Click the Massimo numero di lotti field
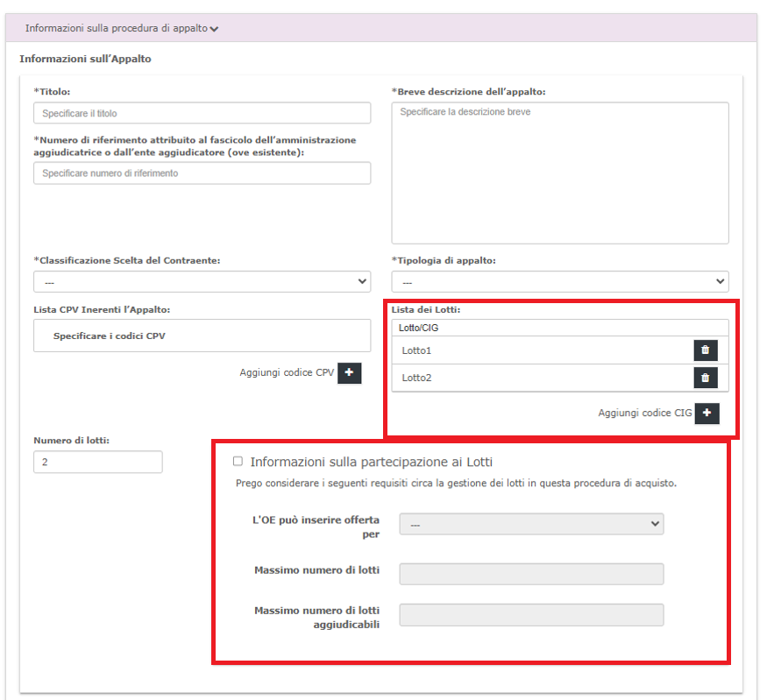 (x=530, y=574)
